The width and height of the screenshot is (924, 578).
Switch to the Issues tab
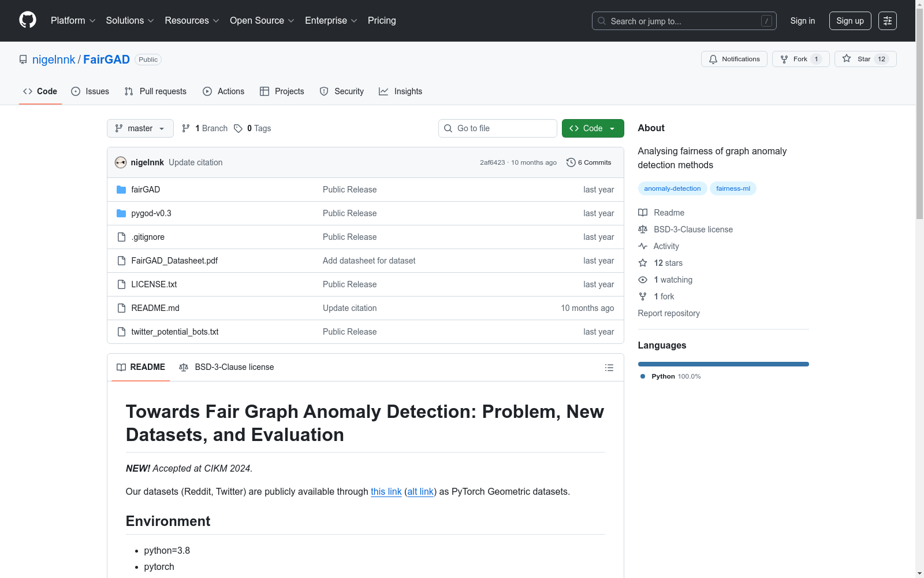(x=90, y=91)
